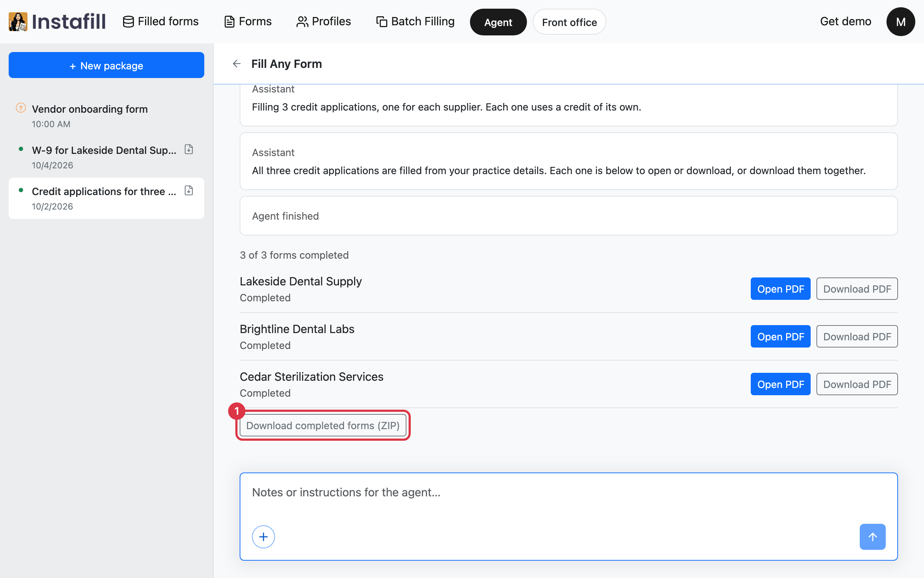Click the Forms document icon
The height and width of the screenshot is (578, 924).
tap(229, 22)
